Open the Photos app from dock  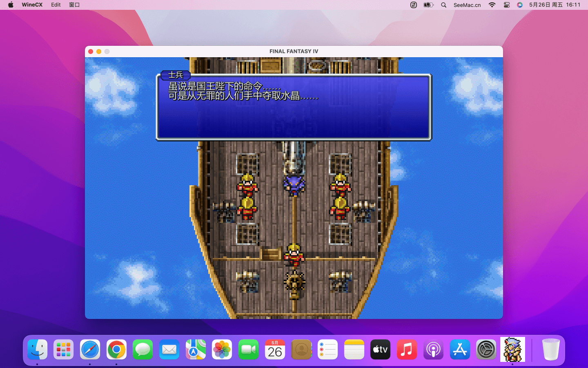(x=222, y=350)
